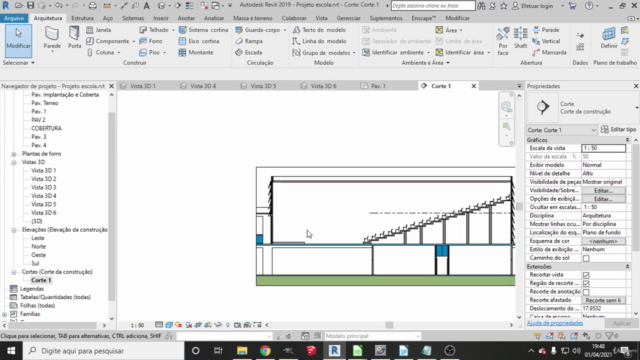The height and width of the screenshot is (360, 640).
Task: Open the Arquivo menu
Action: click(x=14, y=18)
